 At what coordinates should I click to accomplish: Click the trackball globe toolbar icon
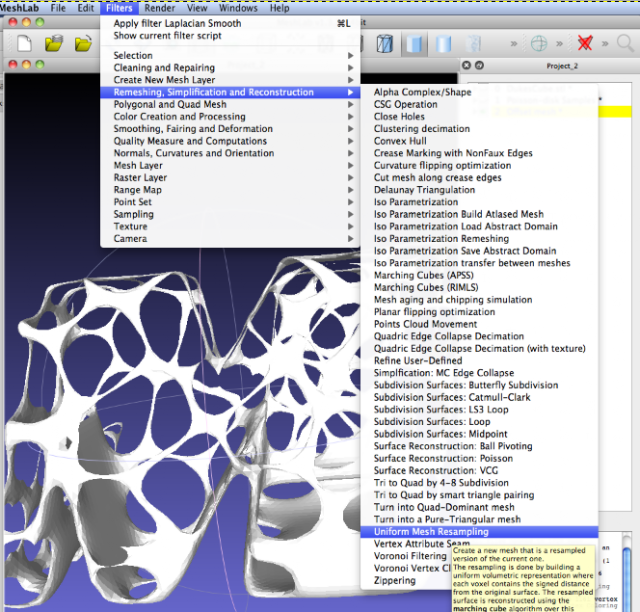[x=539, y=43]
